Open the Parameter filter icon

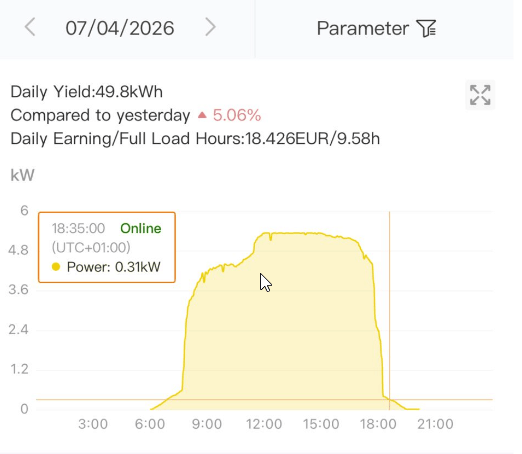click(x=426, y=28)
